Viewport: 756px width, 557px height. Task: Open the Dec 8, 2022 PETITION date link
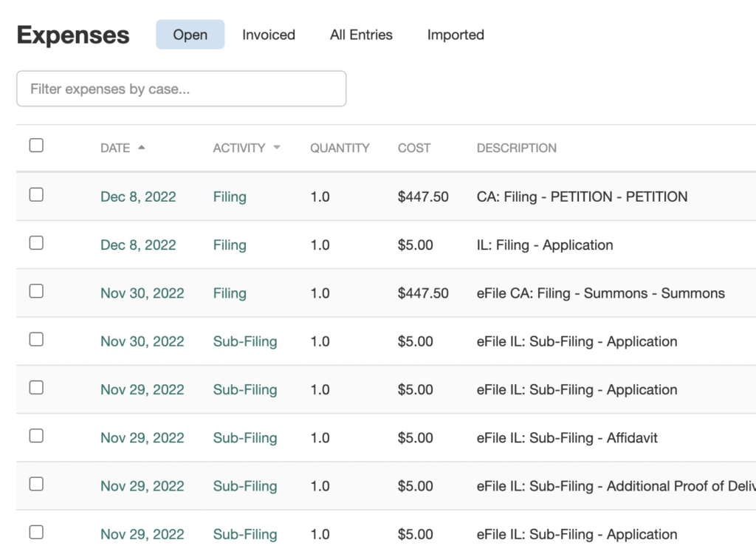pos(138,197)
